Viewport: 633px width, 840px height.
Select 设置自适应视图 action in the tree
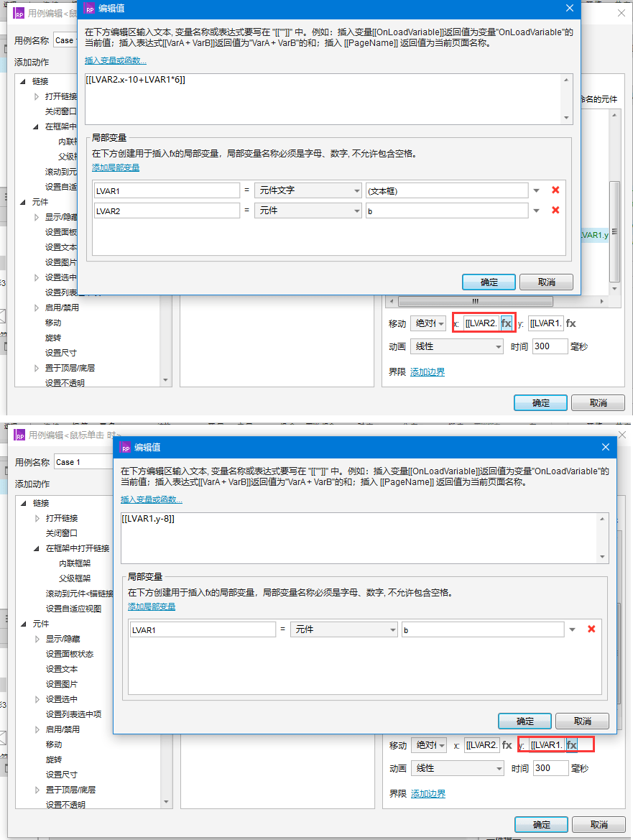73,609
